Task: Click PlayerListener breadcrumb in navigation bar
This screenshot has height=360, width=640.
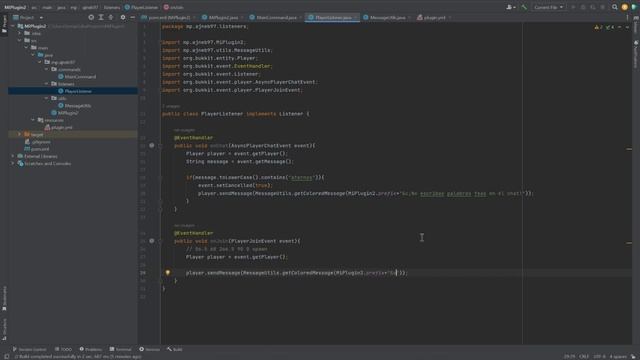Action: tap(141, 7)
